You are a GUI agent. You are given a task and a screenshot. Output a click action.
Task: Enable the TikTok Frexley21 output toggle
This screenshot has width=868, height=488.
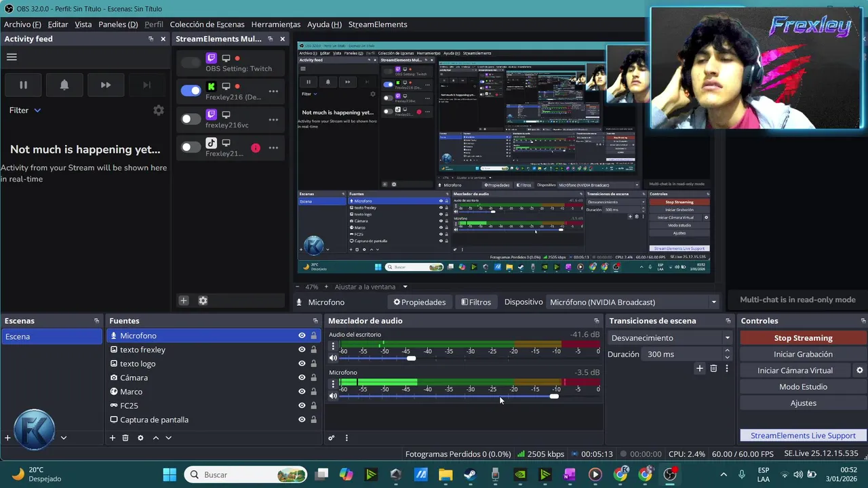click(191, 147)
